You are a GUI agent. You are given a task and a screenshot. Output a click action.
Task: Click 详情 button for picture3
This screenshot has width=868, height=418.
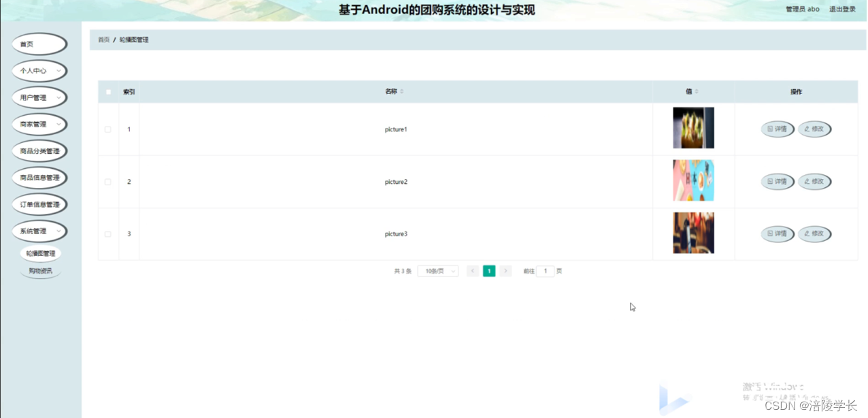(x=778, y=234)
